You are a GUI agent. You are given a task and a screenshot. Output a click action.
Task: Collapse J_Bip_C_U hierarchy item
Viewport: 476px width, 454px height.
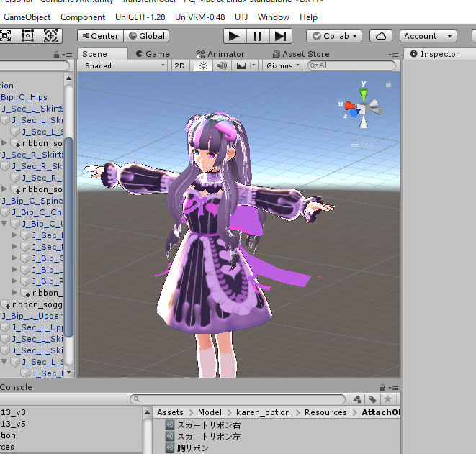click(x=4, y=224)
